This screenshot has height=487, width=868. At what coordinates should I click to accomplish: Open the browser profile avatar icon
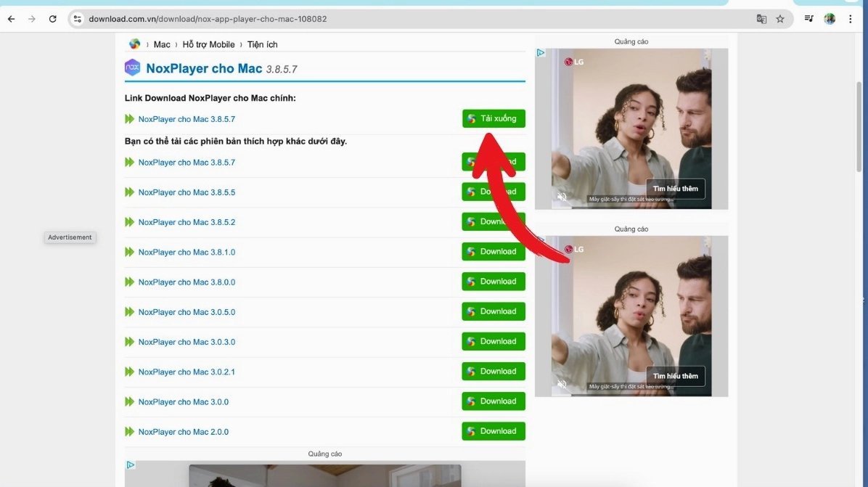(x=829, y=19)
